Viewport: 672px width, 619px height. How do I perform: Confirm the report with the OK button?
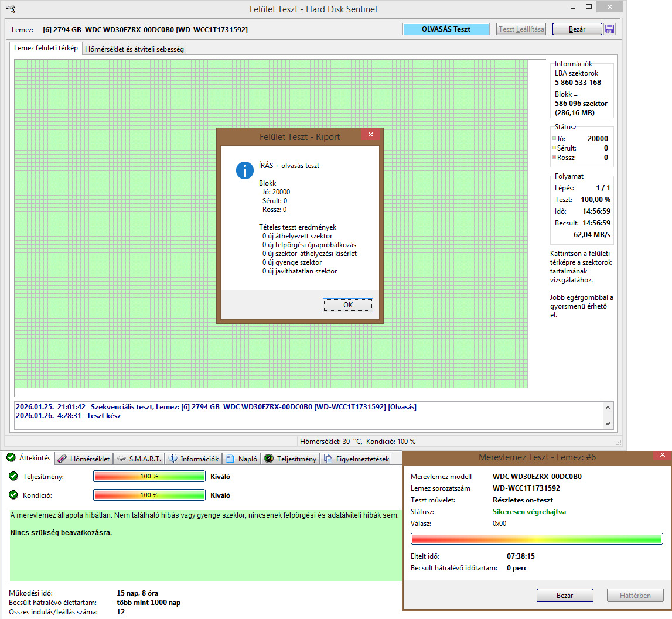click(x=347, y=305)
